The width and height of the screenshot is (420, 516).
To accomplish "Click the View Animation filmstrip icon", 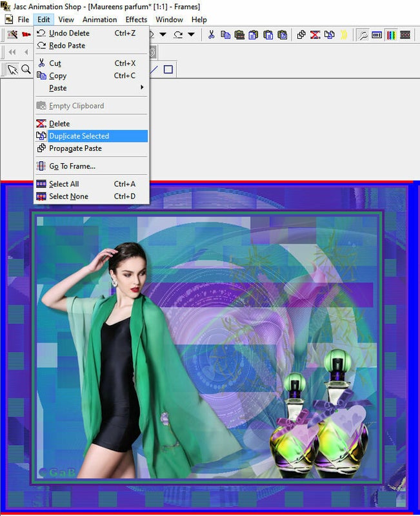I will point(405,35).
